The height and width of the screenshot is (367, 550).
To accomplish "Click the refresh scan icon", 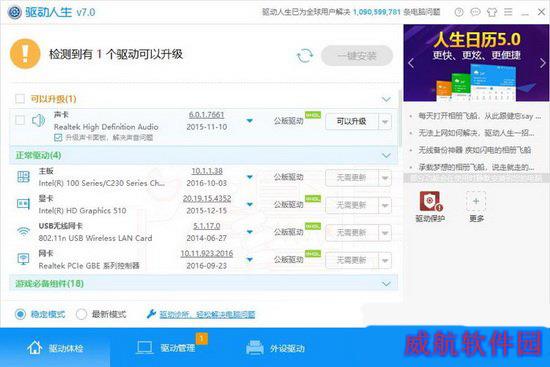I will click(x=304, y=55).
